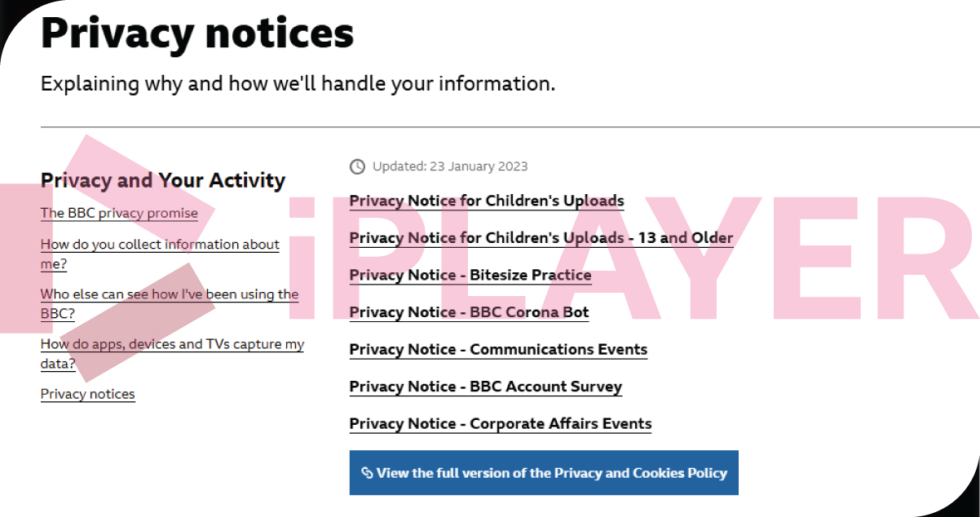Click the Privacy and Your Activity heading

163,180
